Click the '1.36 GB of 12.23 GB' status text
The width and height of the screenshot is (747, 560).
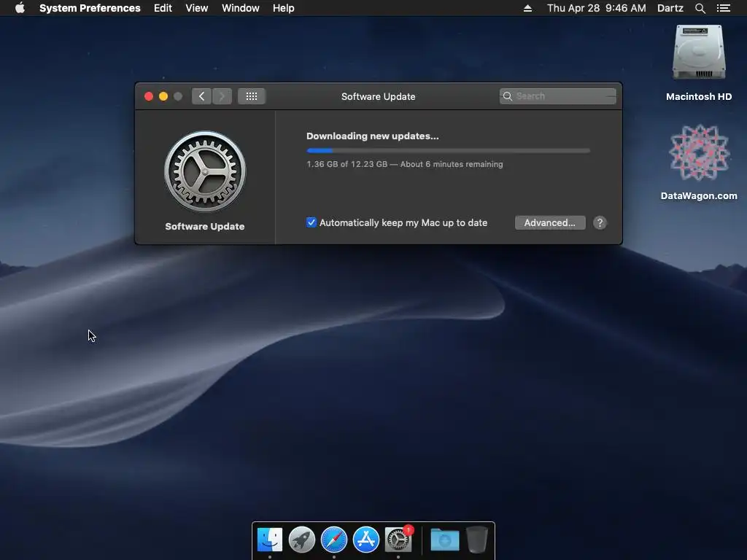[347, 164]
